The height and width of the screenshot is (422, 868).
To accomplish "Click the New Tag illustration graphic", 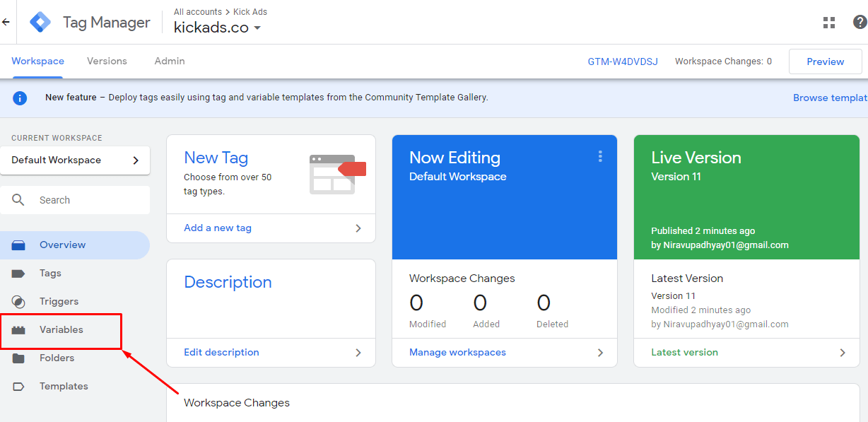I will [x=337, y=174].
